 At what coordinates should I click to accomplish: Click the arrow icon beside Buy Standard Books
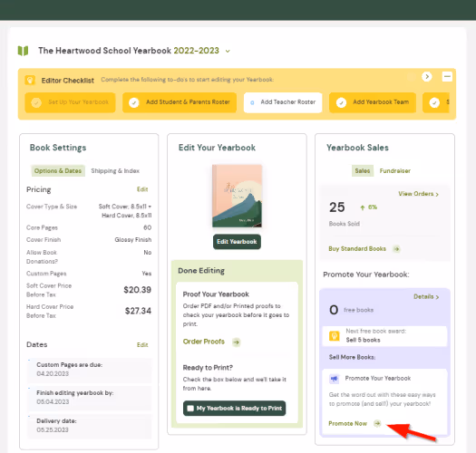click(x=396, y=249)
